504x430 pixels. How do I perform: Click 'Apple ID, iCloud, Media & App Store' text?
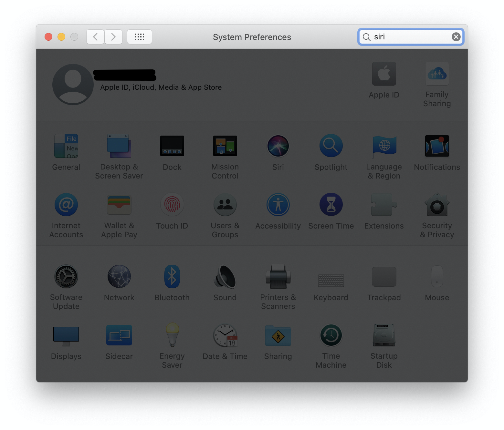point(161,87)
